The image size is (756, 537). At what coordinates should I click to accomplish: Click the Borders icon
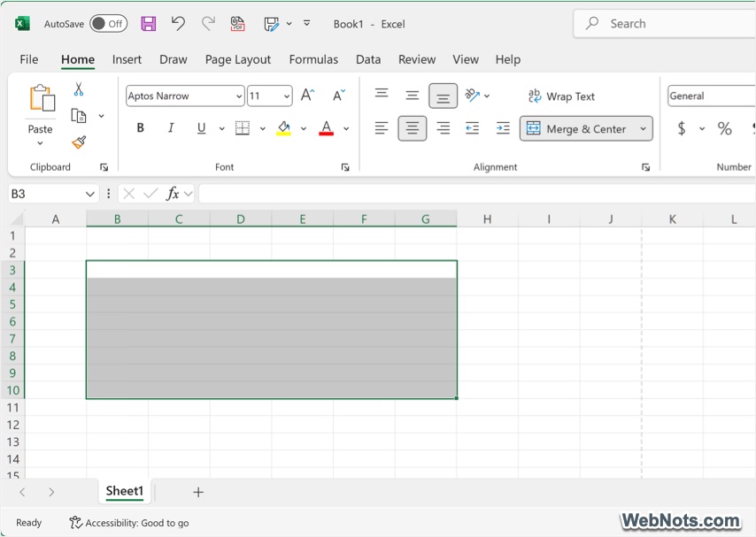(x=242, y=128)
